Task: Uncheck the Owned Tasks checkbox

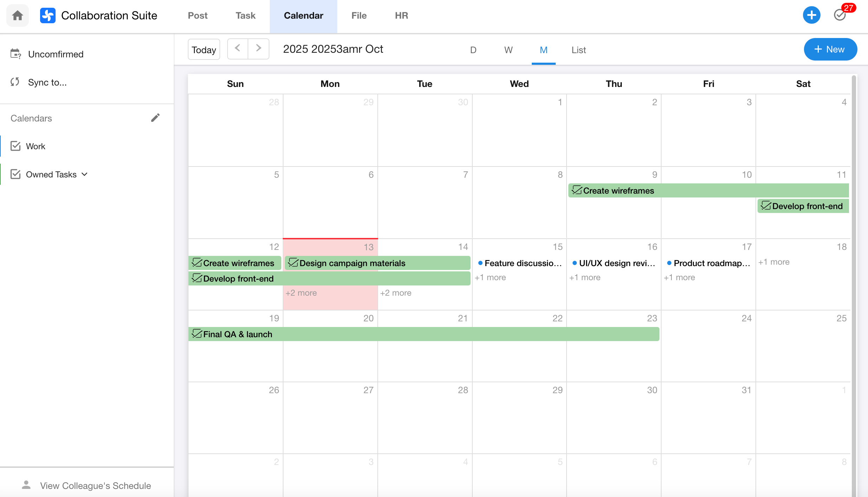Action: coord(15,174)
